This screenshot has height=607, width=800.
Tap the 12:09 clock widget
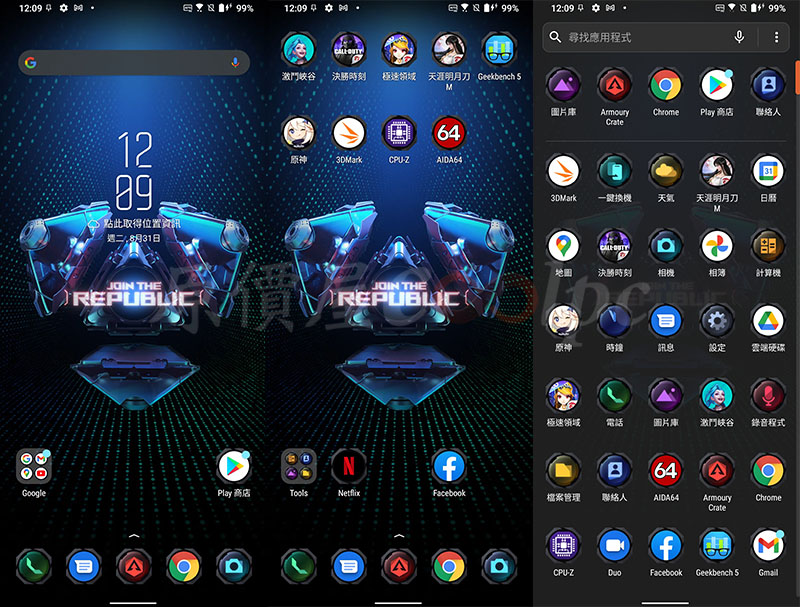click(136, 169)
